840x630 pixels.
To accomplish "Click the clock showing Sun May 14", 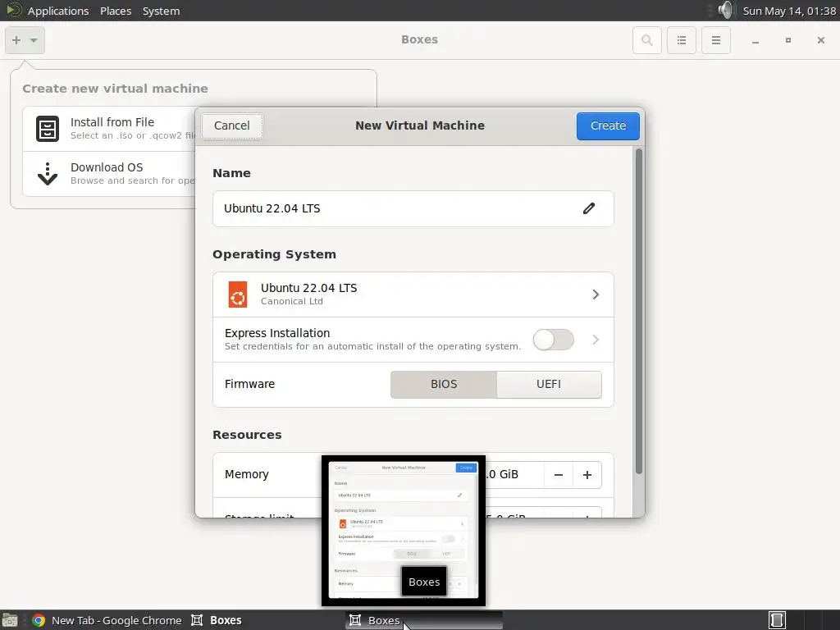I will pos(789,11).
